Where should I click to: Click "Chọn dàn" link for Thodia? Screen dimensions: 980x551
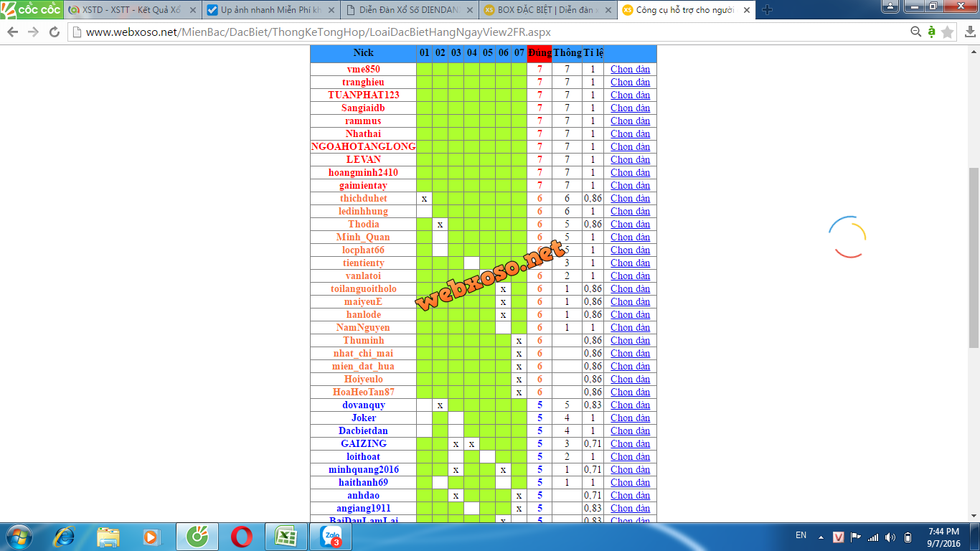[630, 225]
